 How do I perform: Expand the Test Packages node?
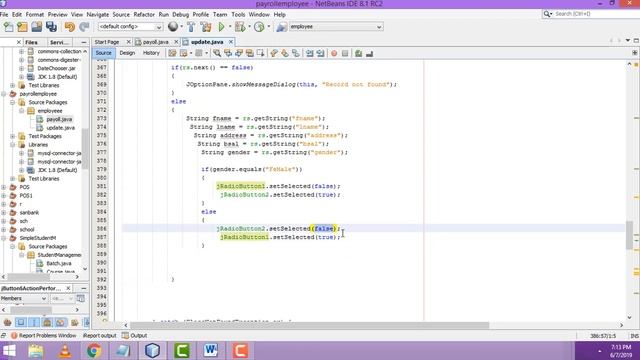click(13, 136)
